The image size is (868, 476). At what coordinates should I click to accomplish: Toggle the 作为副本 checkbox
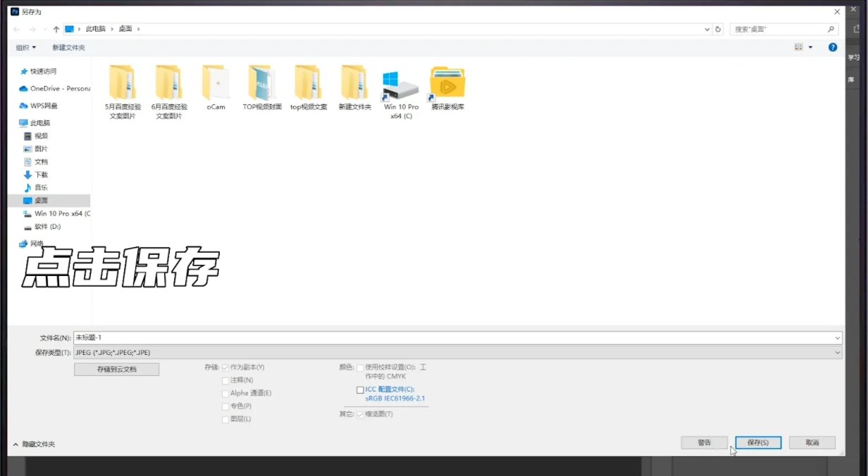pos(225,368)
